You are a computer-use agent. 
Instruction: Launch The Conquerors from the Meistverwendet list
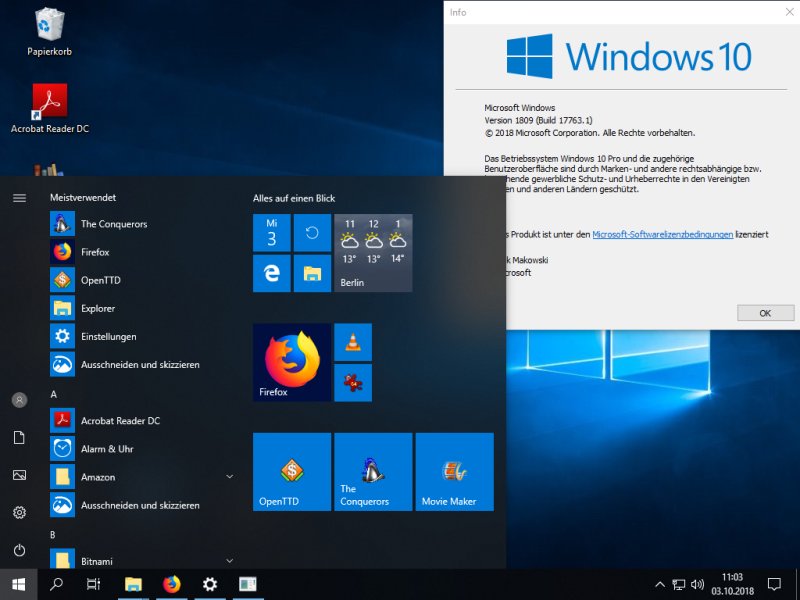(142, 223)
